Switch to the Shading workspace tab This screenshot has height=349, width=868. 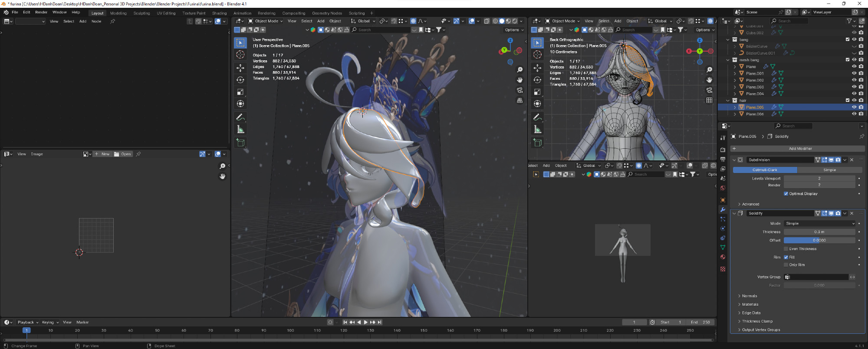[219, 13]
